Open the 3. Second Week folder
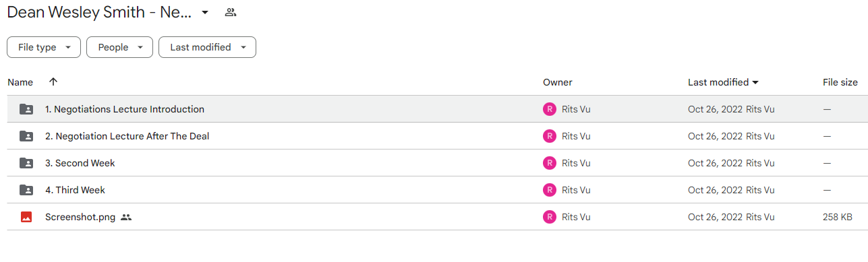 (80, 163)
